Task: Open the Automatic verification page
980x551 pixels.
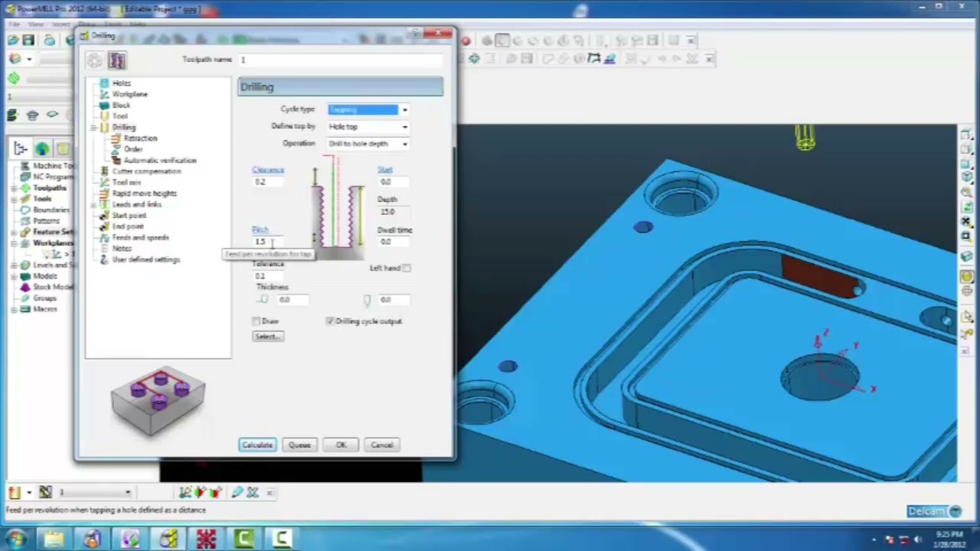Action: point(160,161)
